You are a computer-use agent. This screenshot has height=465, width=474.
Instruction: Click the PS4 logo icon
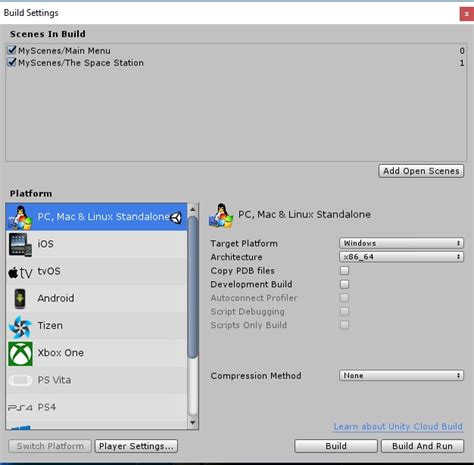coord(20,408)
